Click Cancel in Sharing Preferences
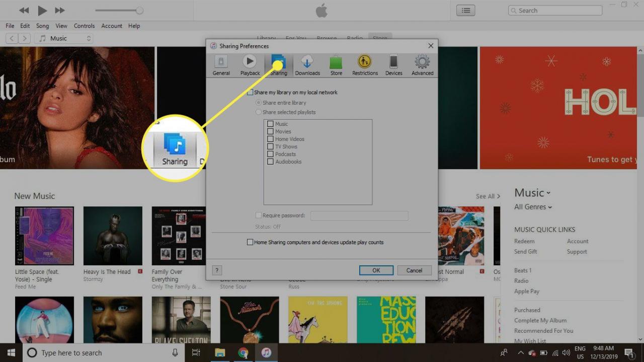 click(415, 270)
